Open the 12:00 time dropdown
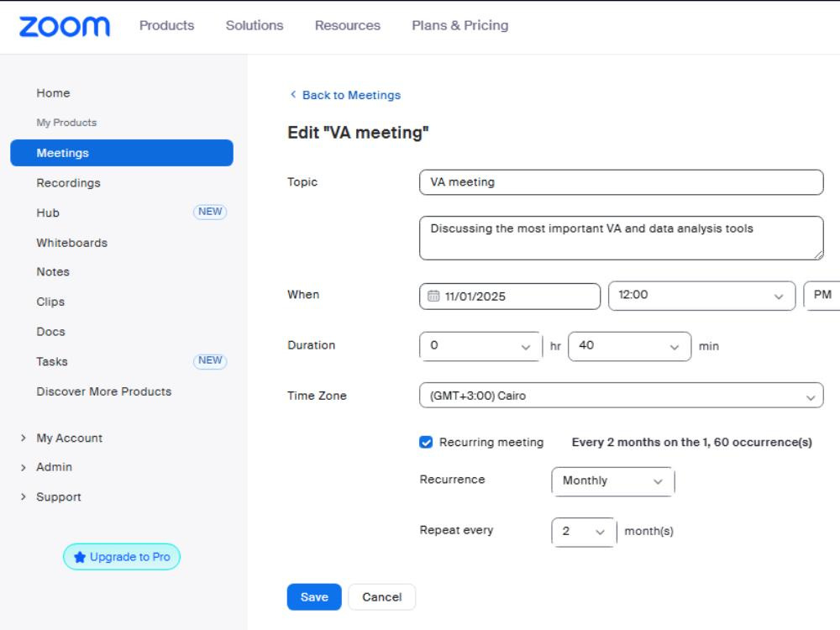The height and width of the screenshot is (630, 840). 701,295
